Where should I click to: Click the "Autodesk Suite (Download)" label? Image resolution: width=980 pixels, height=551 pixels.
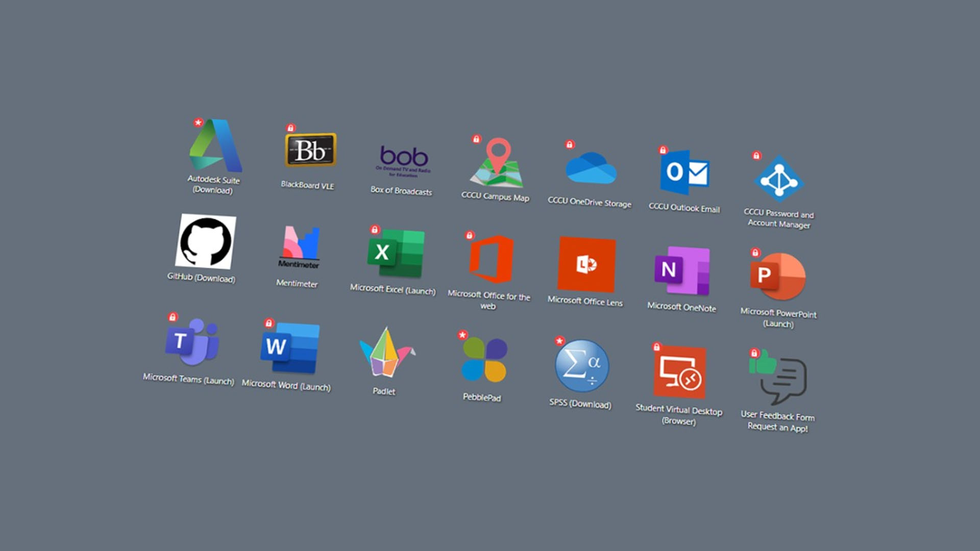click(x=213, y=185)
